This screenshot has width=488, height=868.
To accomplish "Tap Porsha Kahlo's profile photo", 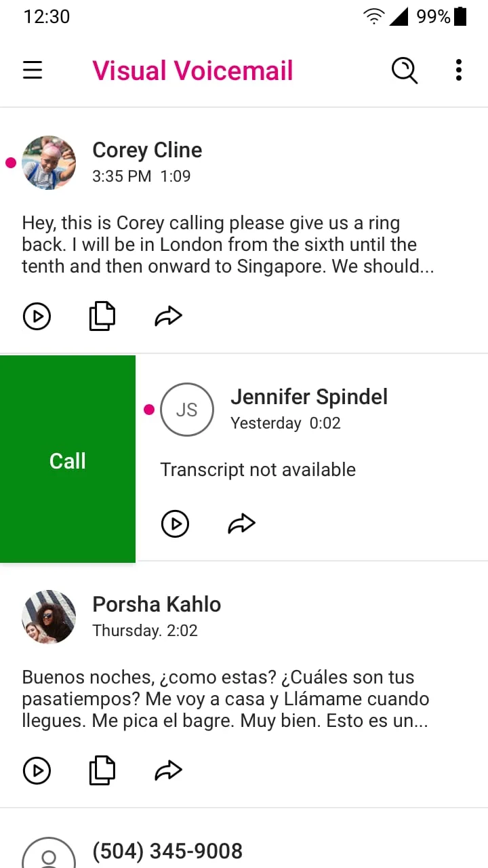I will pos(49,617).
